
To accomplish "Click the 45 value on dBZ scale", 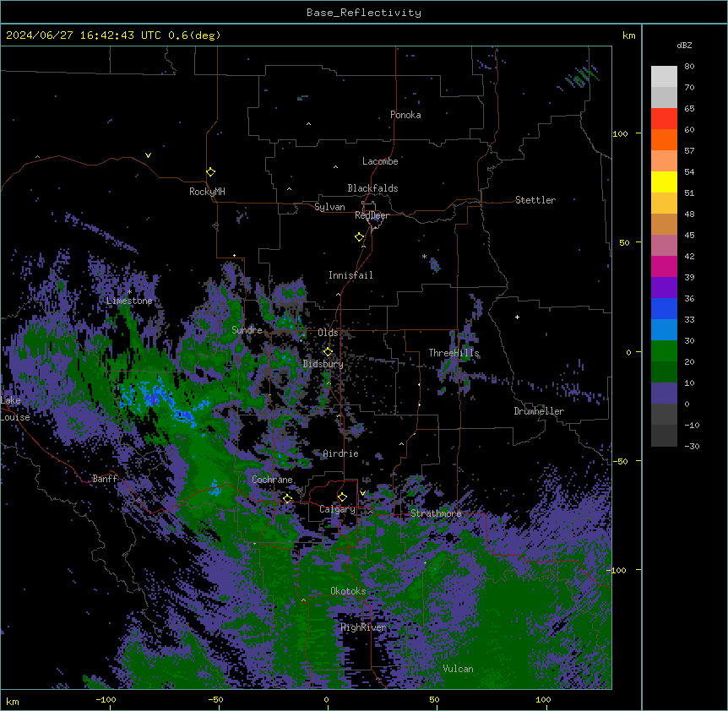I will pyautogui.click(x=689, y=236).
